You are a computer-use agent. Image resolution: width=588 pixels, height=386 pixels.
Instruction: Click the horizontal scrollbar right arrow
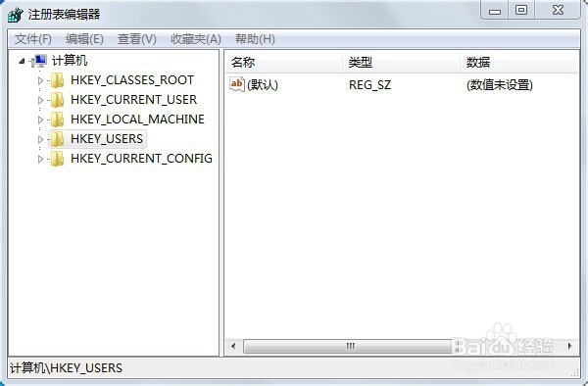(570, 346)
